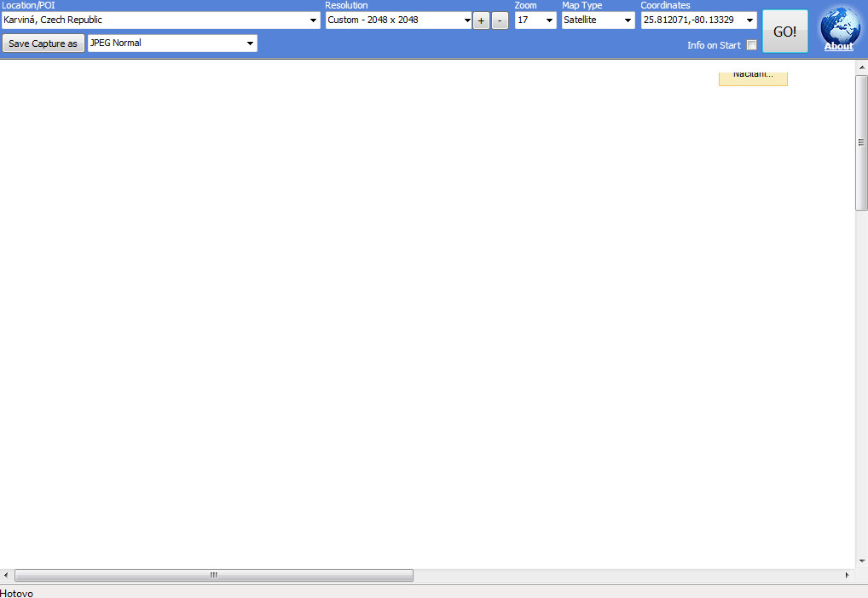Open the Map Type dropdown
This screenshot has height=598, width=868.
628,20
